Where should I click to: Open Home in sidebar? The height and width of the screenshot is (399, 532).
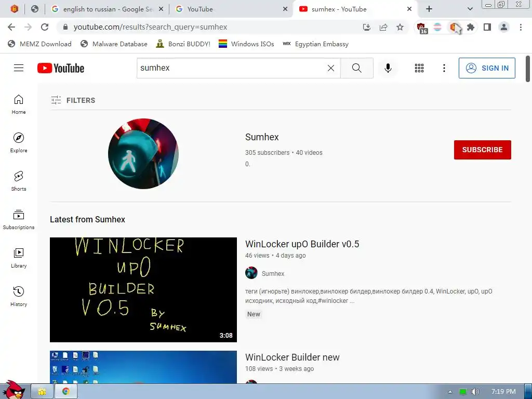[x=19, y=104]
